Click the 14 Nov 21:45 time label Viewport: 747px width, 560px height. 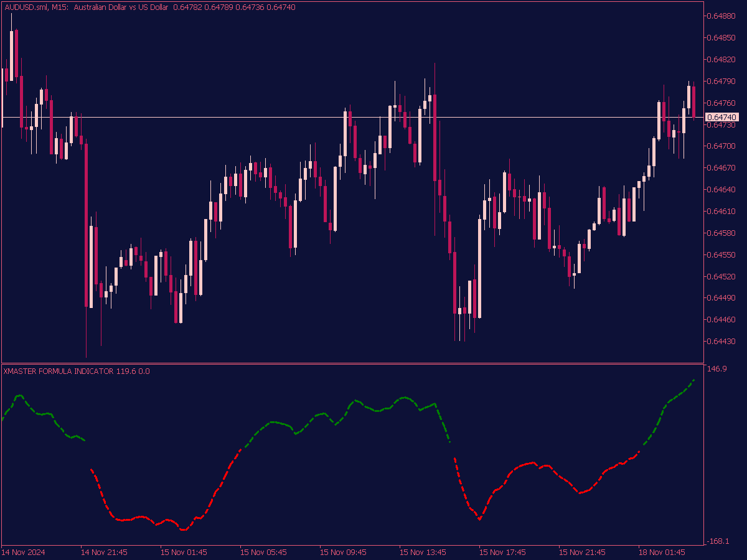104,553
